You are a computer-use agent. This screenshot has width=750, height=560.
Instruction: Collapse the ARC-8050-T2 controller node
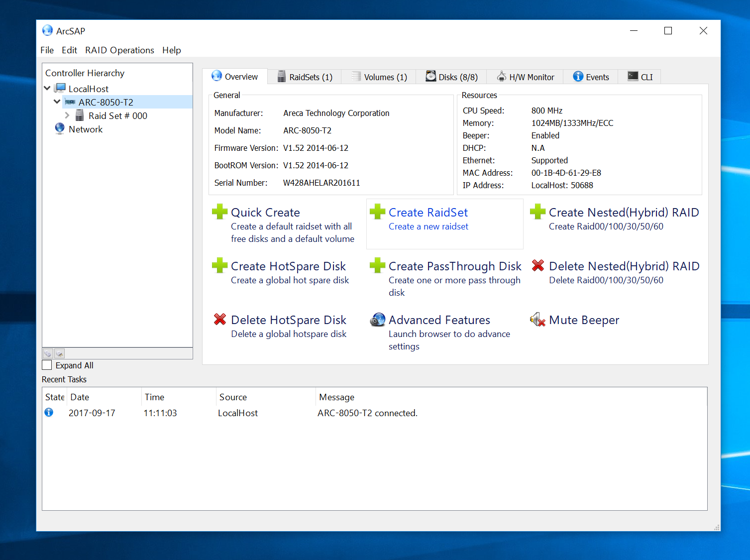coord(57,102)
